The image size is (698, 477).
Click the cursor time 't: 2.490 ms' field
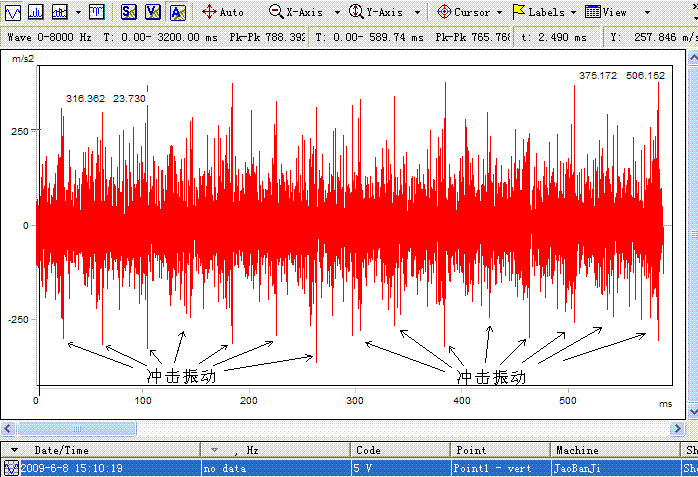[x=554, y=37]
